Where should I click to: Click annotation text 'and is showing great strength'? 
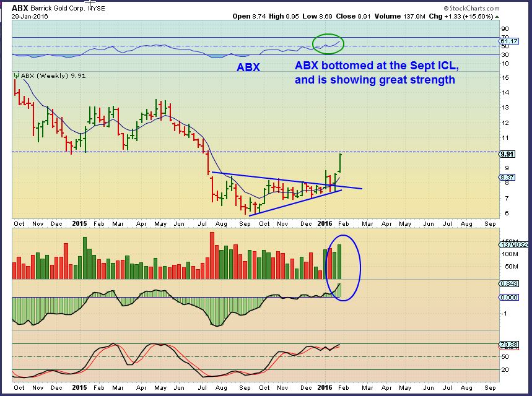pyautogui.click(x=375, y=80)
